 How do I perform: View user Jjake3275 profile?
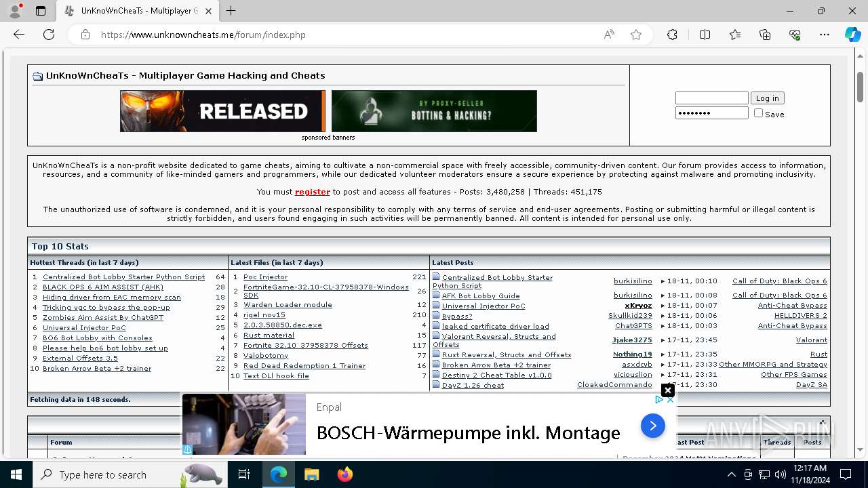tap(632, 340)
